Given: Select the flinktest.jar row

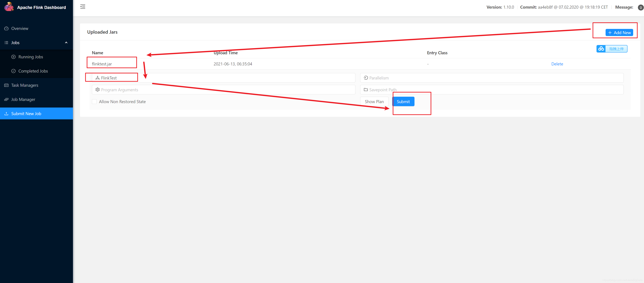Looking at the screenshot, I should (360, 64).
